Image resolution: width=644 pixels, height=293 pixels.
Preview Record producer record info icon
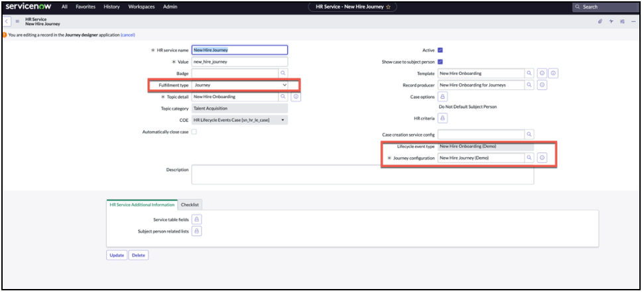[542, 85]
